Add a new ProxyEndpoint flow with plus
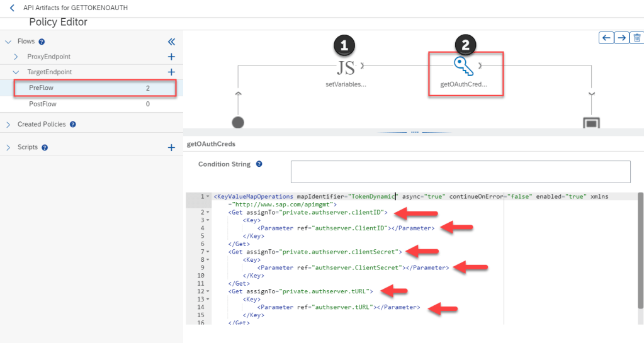The image size is (644, 343). (171, 57)
